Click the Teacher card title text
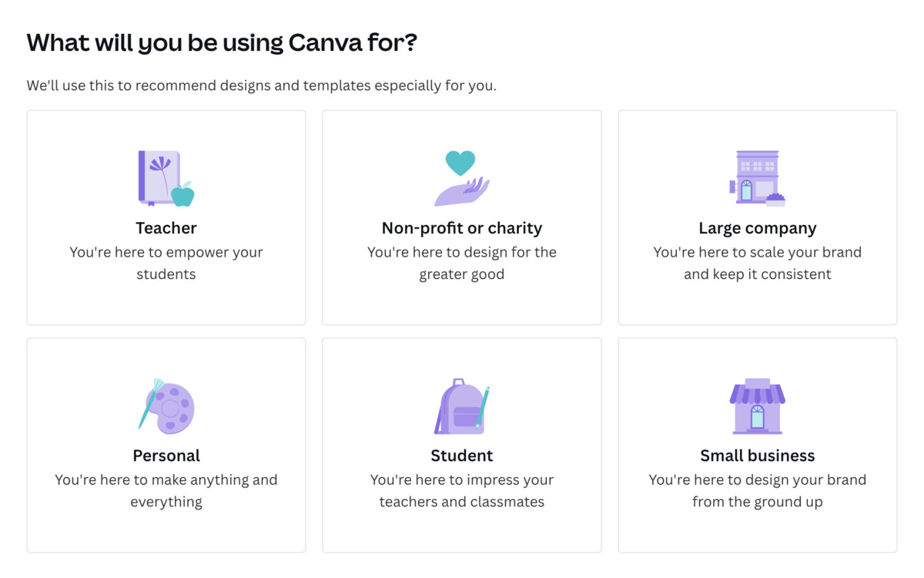 pos(166,227)
